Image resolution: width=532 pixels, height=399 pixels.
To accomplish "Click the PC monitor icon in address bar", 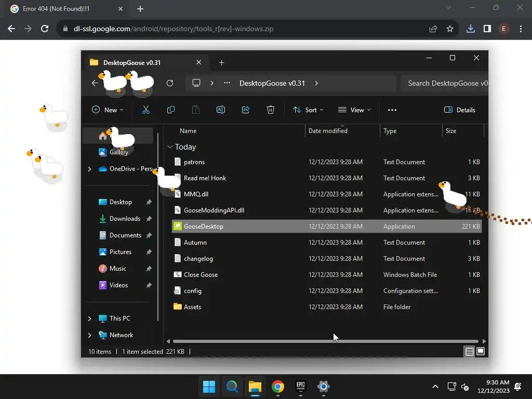I will (196, 83).
